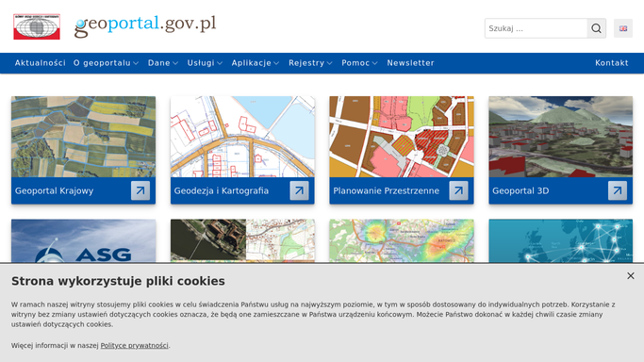Click the Planowanie Przestrzenne zoning thumbnail

(x=402, y=137)
